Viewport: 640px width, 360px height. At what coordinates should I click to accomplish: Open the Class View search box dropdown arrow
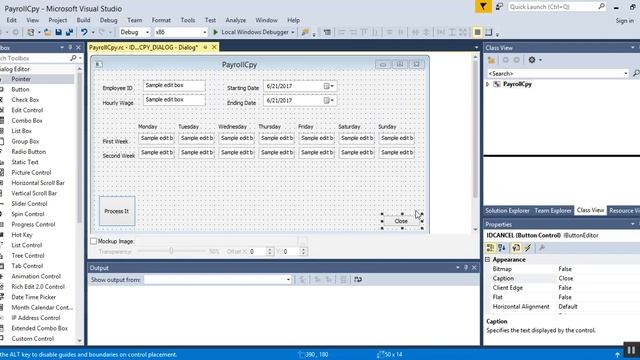click(x=626, y=73)
